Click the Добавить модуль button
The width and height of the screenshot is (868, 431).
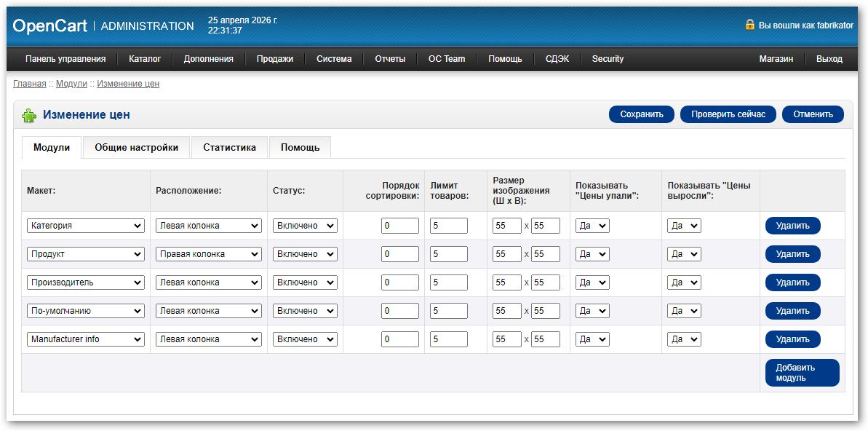coord(802,373)
